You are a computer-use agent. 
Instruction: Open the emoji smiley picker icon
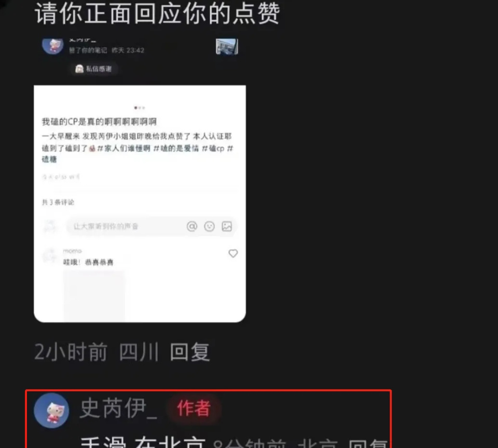tap(209, 226)
